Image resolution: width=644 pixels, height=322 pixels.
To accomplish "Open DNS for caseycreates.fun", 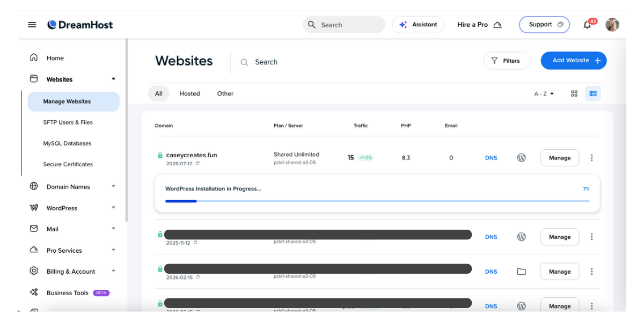I will [x=491, y=158].
